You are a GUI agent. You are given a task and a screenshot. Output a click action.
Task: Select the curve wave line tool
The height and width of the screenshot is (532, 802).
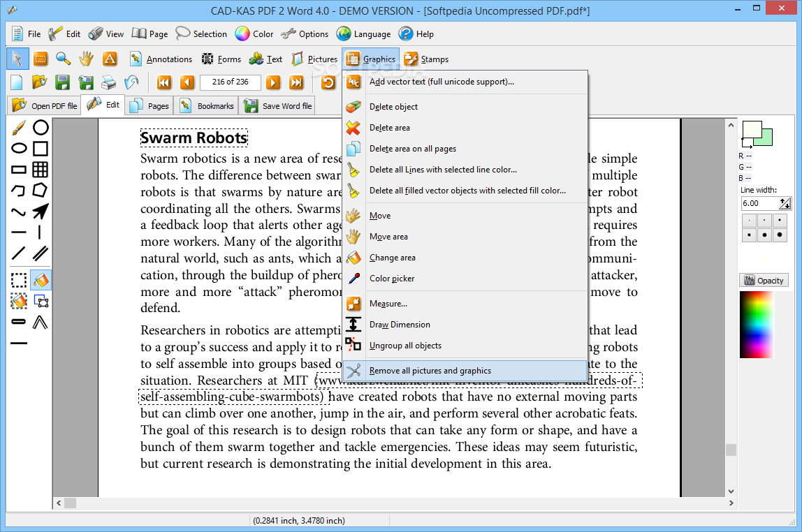tap(18, 211)
